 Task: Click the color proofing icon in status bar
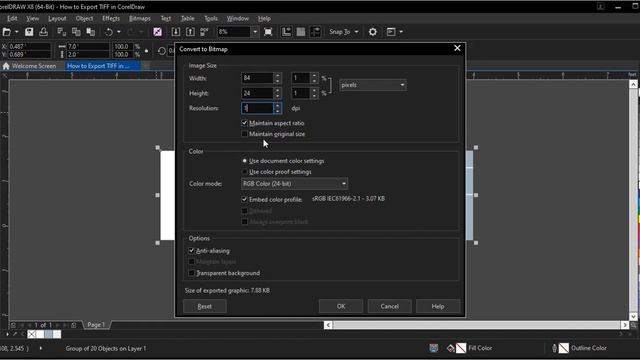tap(433, 348)
